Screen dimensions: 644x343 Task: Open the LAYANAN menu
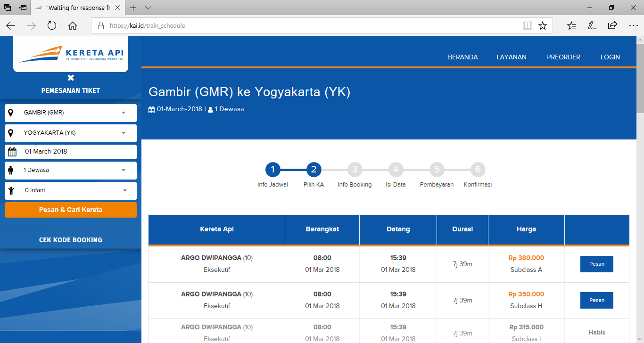point(512,57)
